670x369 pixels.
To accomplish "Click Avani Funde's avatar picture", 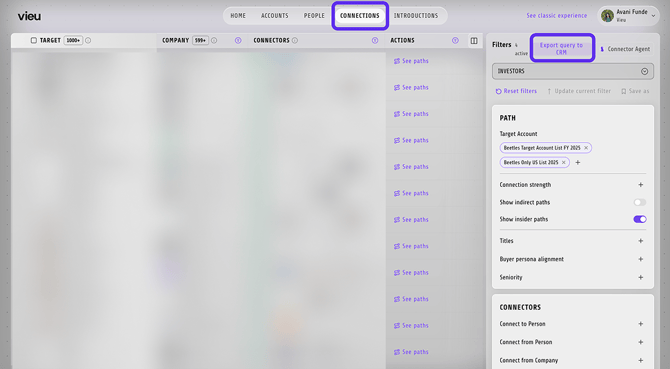I will pyautogui.click(x=607, y=16).
